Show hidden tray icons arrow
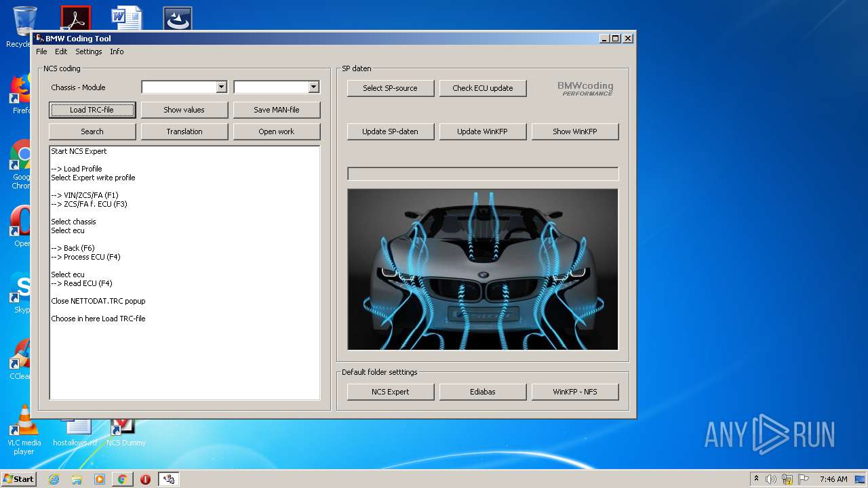 (756, 479)
